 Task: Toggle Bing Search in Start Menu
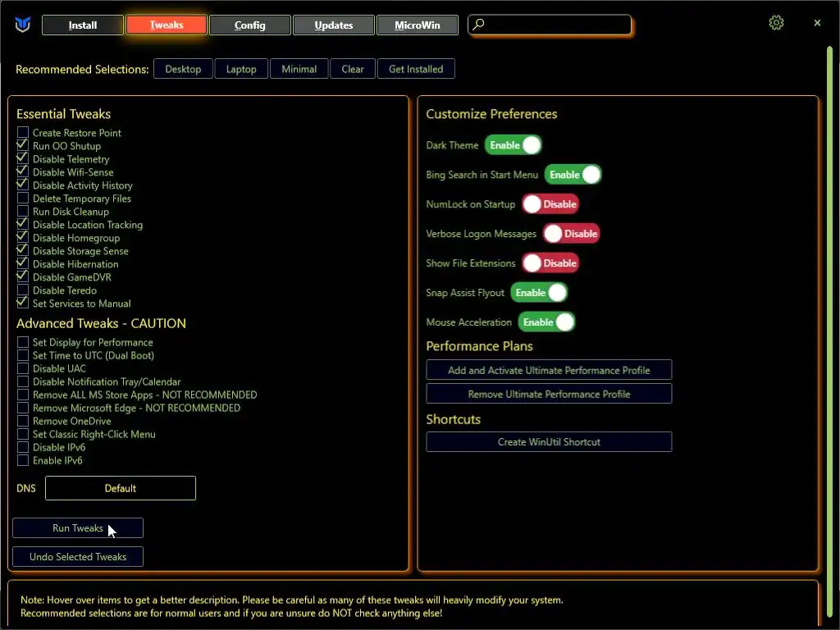[573, 175]
